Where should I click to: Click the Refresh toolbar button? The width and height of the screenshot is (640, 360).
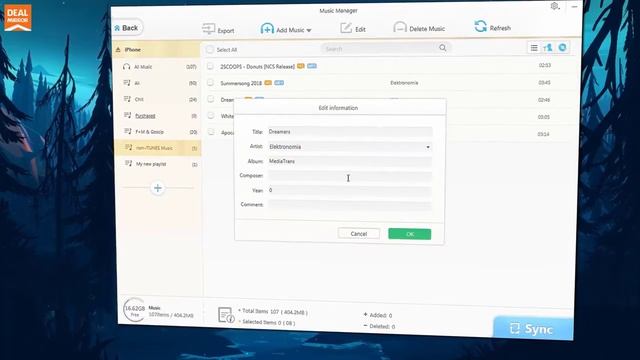click(x=492, y=28)
